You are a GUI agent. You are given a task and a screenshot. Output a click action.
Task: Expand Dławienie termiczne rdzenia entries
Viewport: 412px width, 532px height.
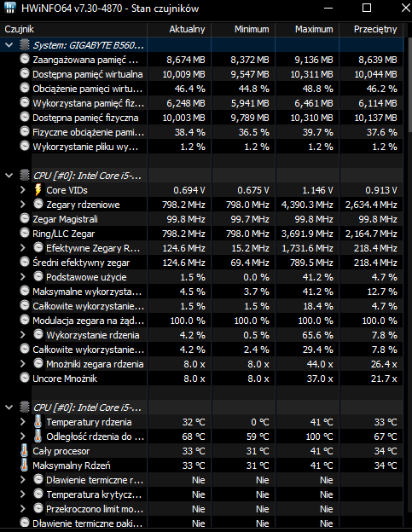pyautogui.click(x=23, y=480)
